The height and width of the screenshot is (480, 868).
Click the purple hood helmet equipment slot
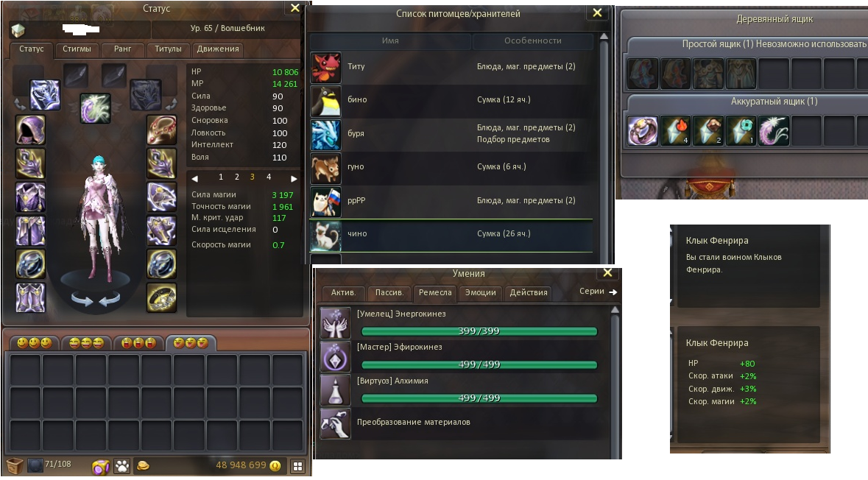point(30,130)
